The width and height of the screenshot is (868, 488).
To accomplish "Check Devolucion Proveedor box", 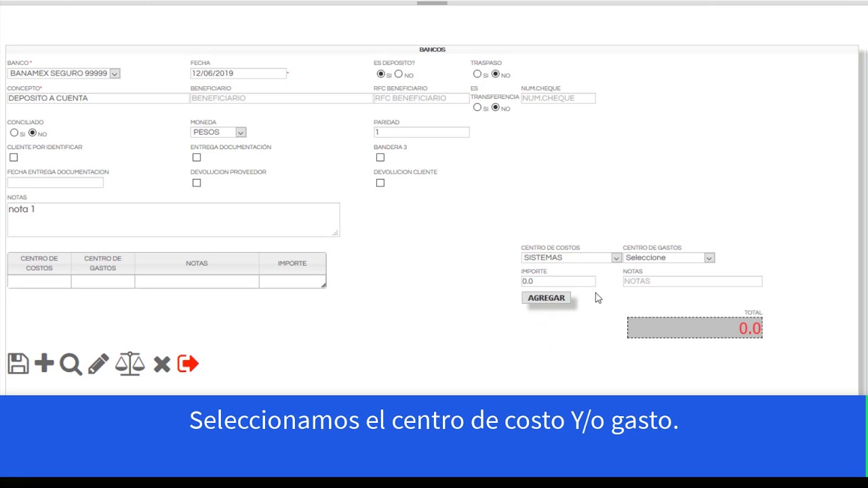I will [197, 182].
